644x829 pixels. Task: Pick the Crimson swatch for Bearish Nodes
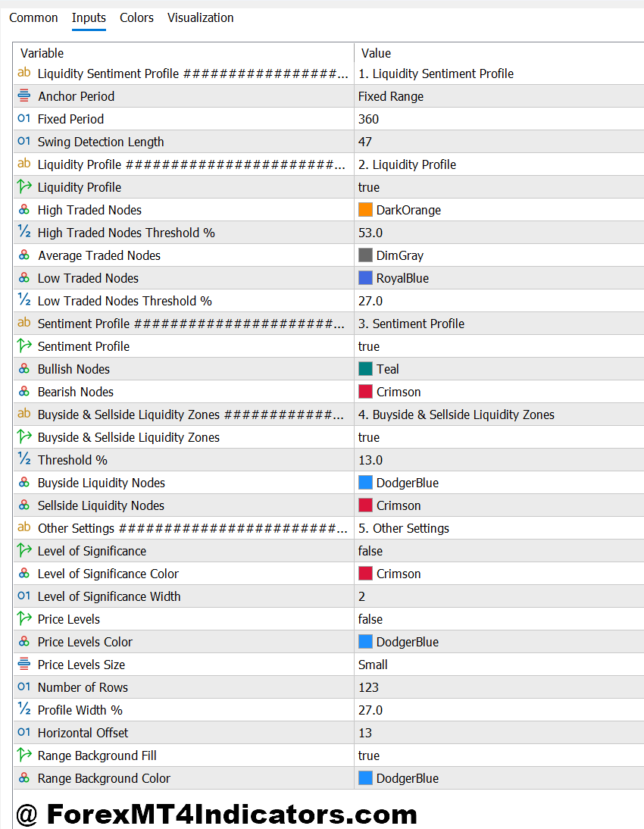[365, 392]
